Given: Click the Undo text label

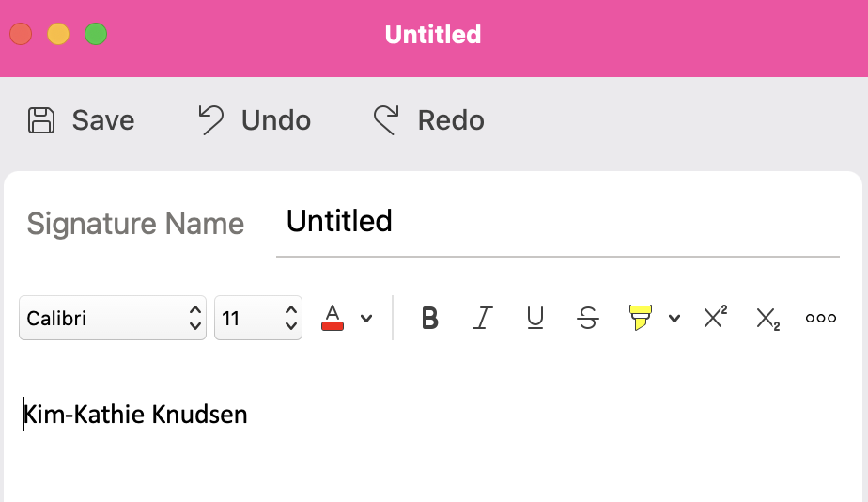Looking at the screenshot, I should tap(275, 120).
